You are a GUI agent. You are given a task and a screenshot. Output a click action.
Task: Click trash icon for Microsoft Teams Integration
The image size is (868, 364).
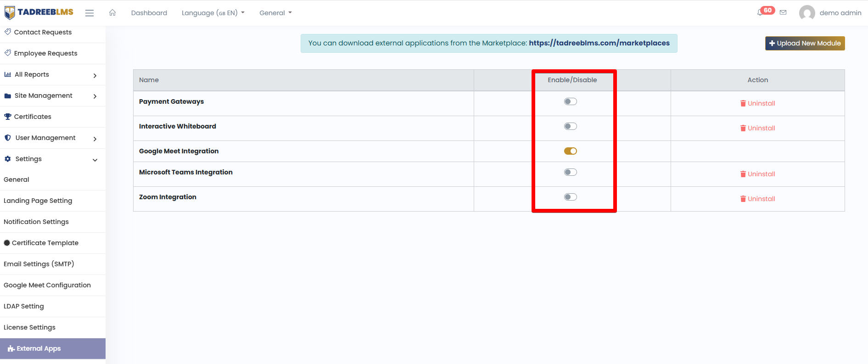pyautogui.click(x=743, y=174)
